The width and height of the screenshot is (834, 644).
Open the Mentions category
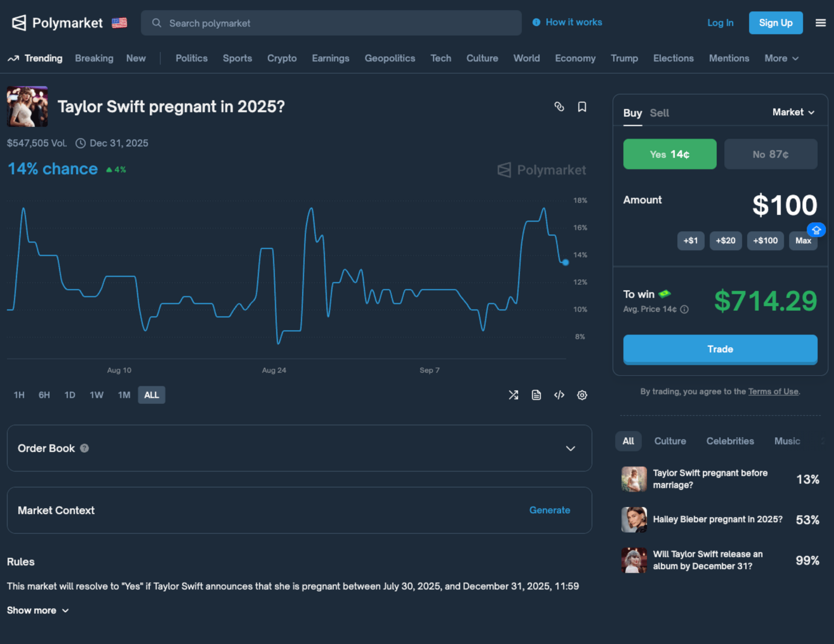[729, 58]
